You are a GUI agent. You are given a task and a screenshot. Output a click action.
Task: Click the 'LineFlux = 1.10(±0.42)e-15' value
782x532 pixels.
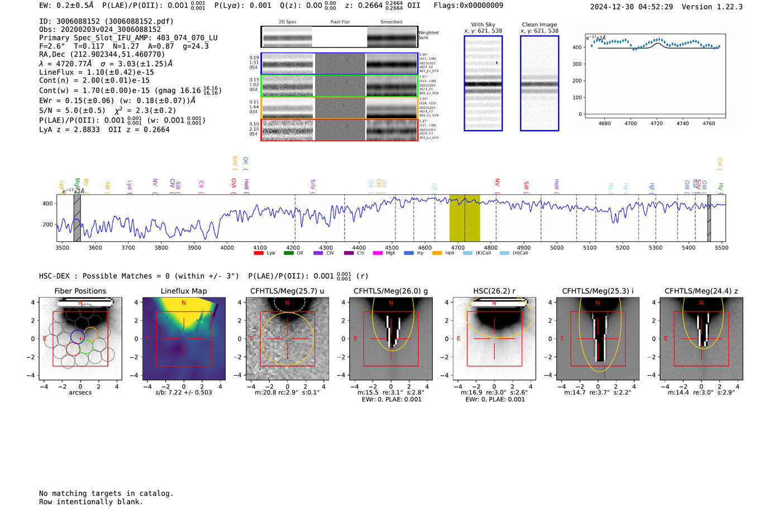pos(97,72)
